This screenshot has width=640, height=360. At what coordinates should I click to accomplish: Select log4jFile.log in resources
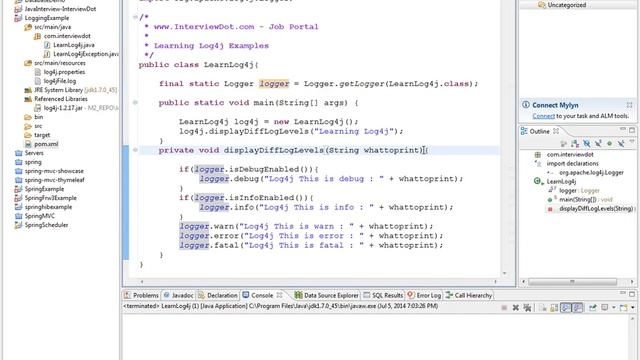(x=60, y=81)
